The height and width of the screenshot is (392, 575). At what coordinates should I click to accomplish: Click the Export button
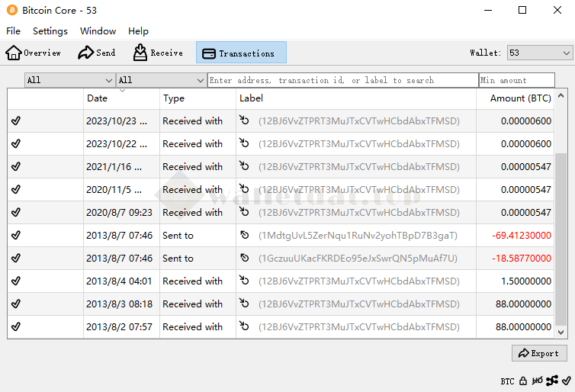point(539,353)
